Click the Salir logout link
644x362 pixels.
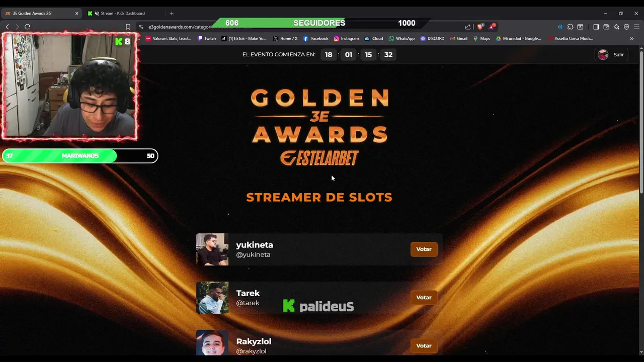[x=618, y=54]
